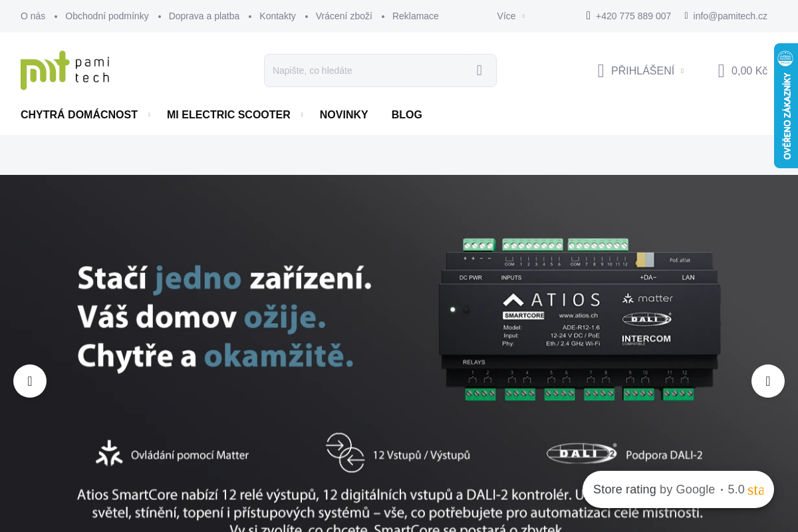Show next banner slide arrow
Screen dimensions: 798x532
[x=768, y=381]
